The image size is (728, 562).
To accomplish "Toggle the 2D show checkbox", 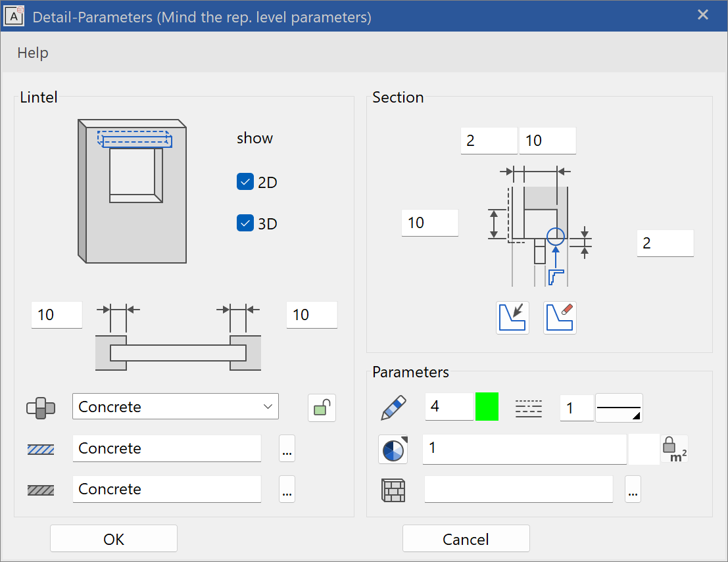I will click(245, 182).
